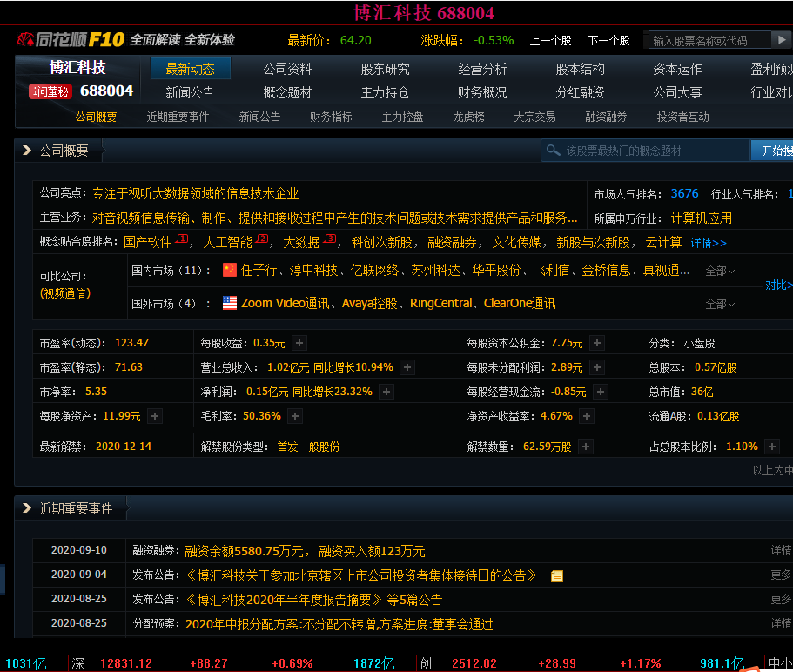Open the 经营分析 tab
793x672 pixels.
[x=482, y=69]
